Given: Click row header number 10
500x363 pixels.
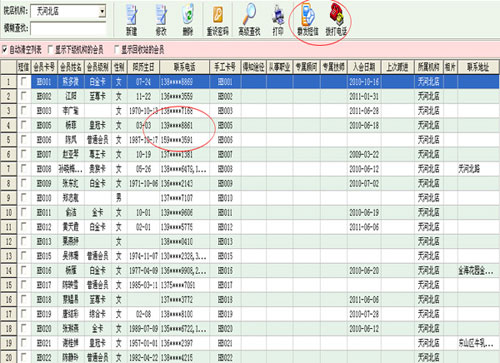Looking at the screenshot, I should pyautogui.click(x=9, y=212).
